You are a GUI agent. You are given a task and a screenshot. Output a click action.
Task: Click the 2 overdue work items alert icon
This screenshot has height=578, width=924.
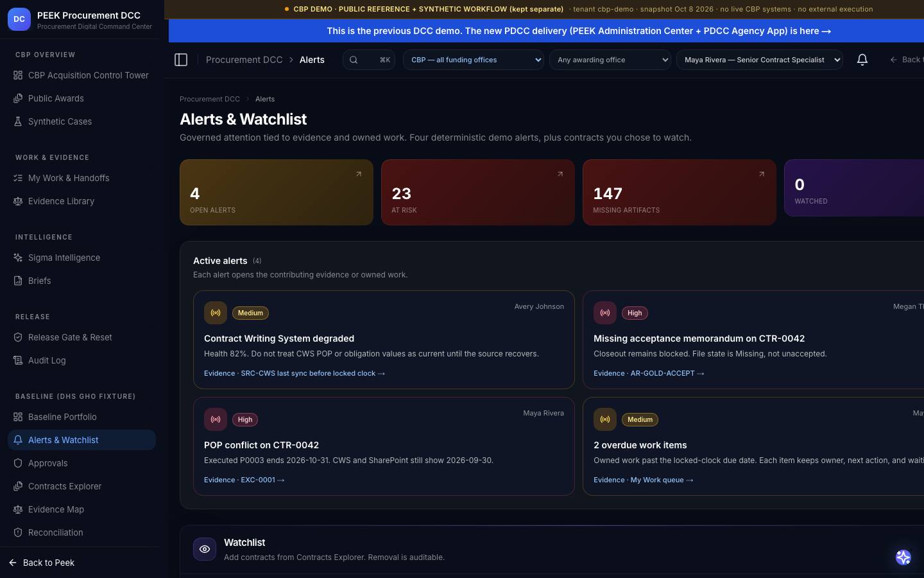coord(605,419)
